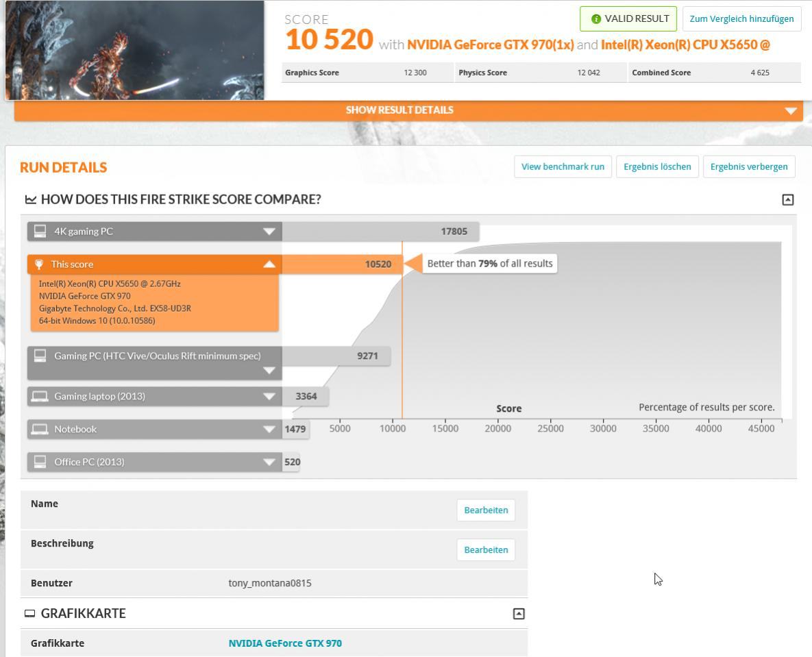Click the NVIDIA GeForce GTX 970(1x) header link

point(491,45)
